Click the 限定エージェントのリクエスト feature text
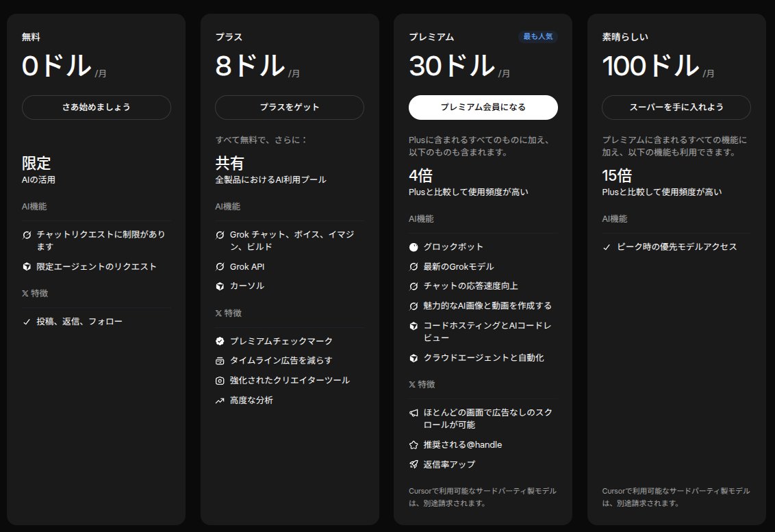The image size is (775, 532). [x=97, y=267]
